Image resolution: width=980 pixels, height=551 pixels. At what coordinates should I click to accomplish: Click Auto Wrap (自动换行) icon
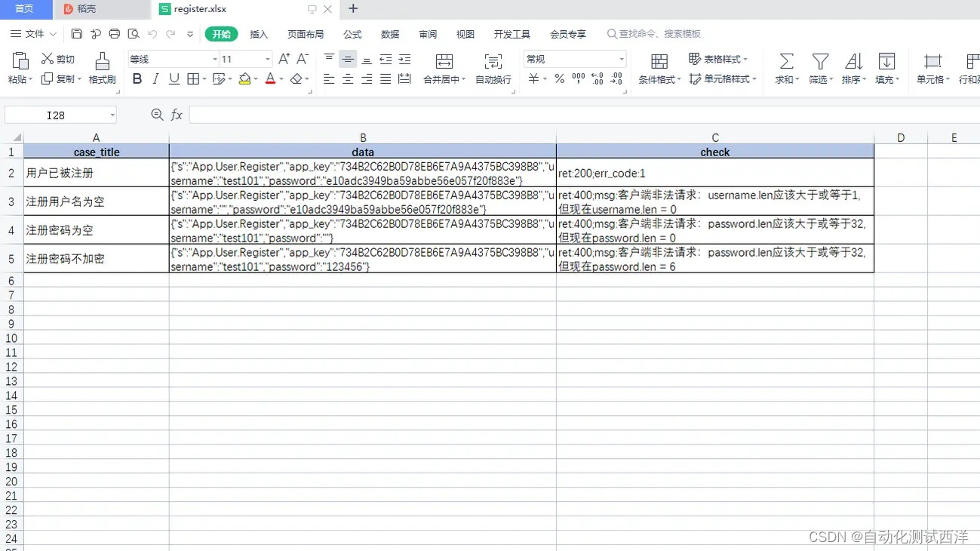pyautogui.click(x=493, y=61)
